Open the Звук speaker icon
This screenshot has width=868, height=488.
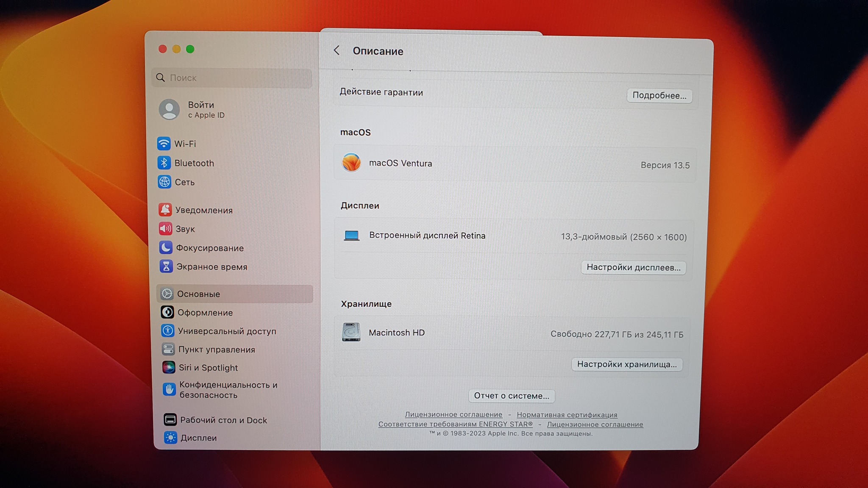click(165, 229)
